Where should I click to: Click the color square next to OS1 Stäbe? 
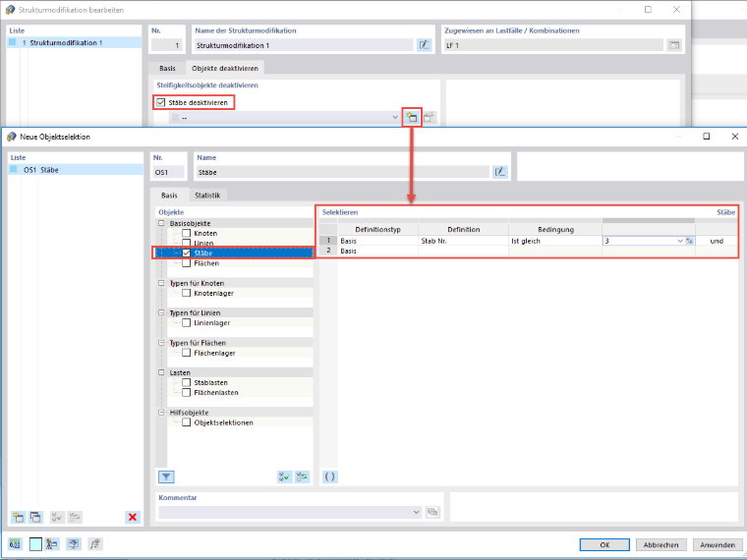click(x=14, y=170)
